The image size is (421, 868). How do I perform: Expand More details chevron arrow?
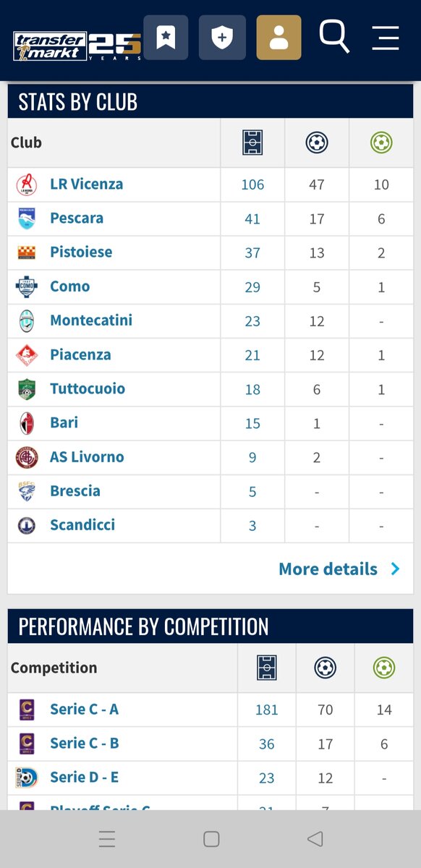(x=395, y=569)
